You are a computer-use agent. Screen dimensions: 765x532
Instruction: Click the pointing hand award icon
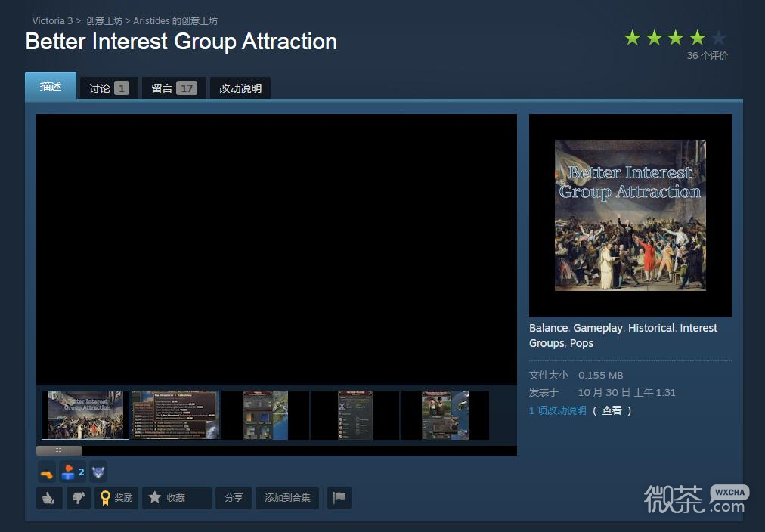[47, 472]
